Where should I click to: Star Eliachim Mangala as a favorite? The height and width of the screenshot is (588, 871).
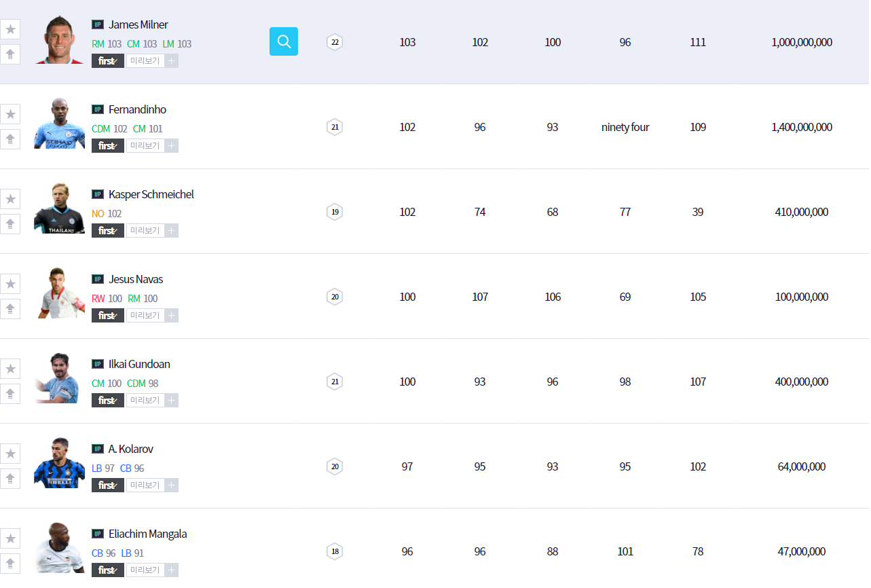[x=10, y=538]
